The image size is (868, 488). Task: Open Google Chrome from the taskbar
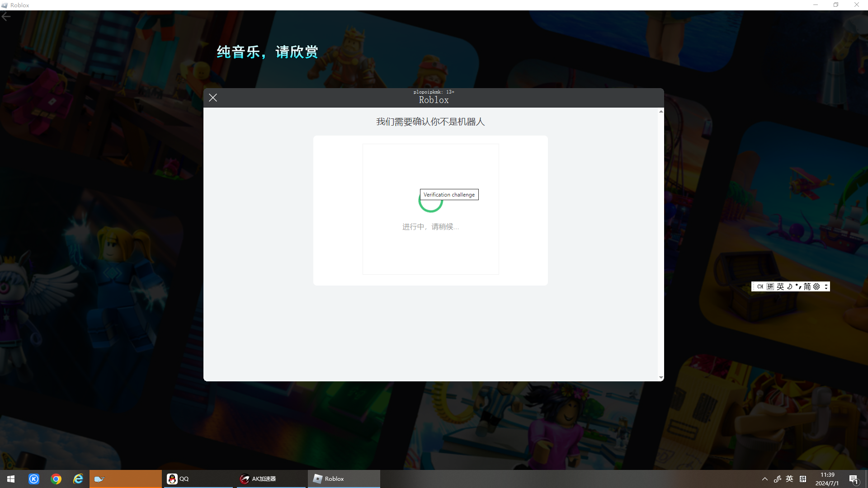coord(56,479)
